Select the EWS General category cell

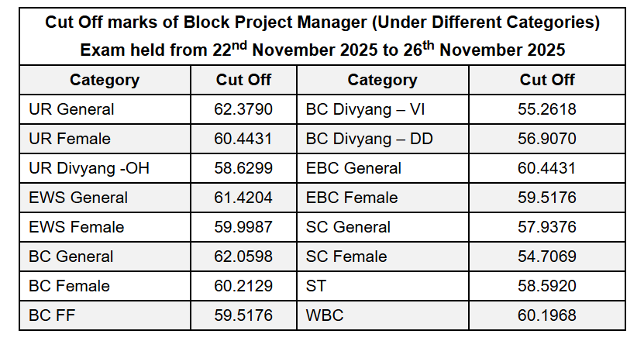pyautogui.click(x=77, y=198)
